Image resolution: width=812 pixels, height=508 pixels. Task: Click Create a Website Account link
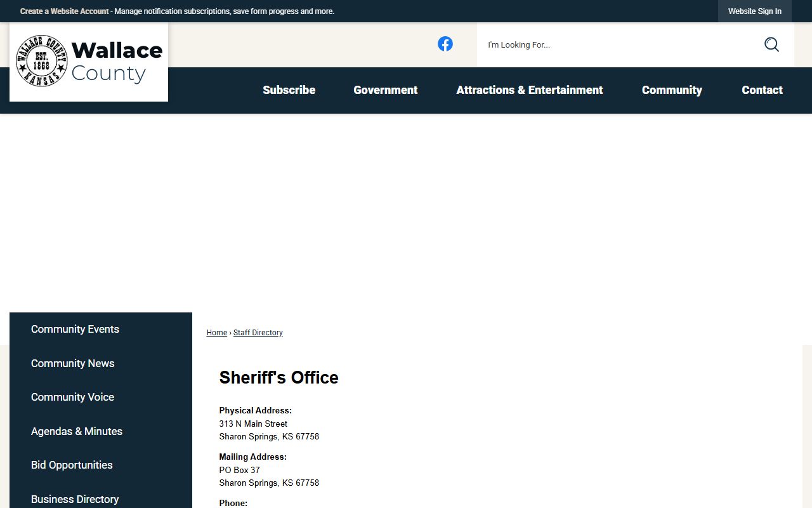(65, 11)
